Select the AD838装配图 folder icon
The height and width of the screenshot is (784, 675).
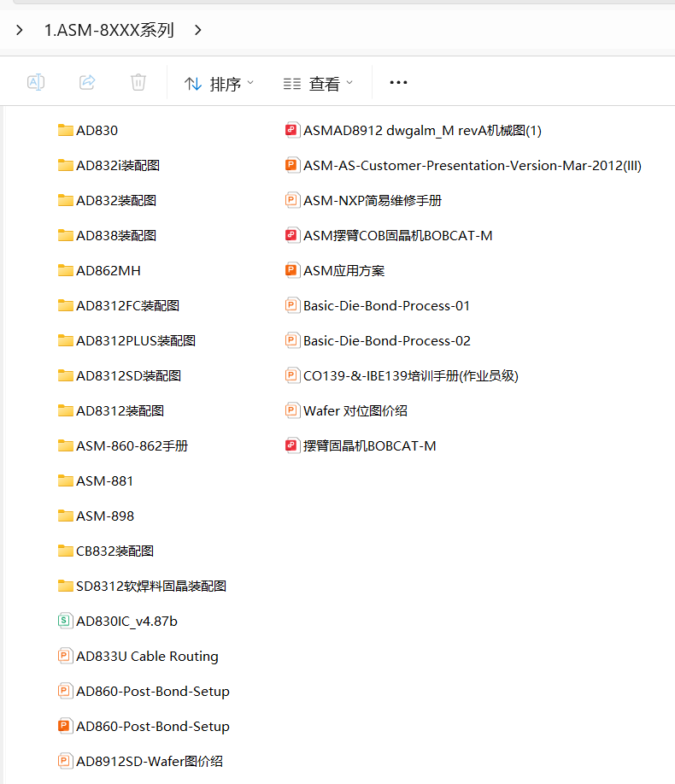coord(66,235)
